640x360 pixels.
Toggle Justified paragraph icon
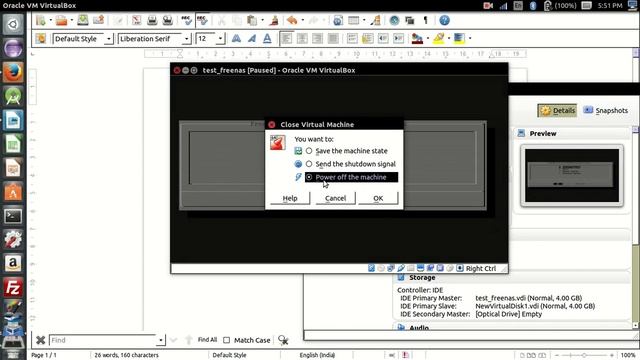(x=333, y=39)
